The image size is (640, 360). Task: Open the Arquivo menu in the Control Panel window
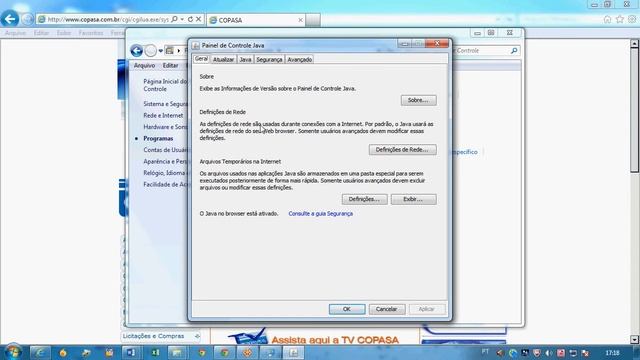[x=144, y=65]
